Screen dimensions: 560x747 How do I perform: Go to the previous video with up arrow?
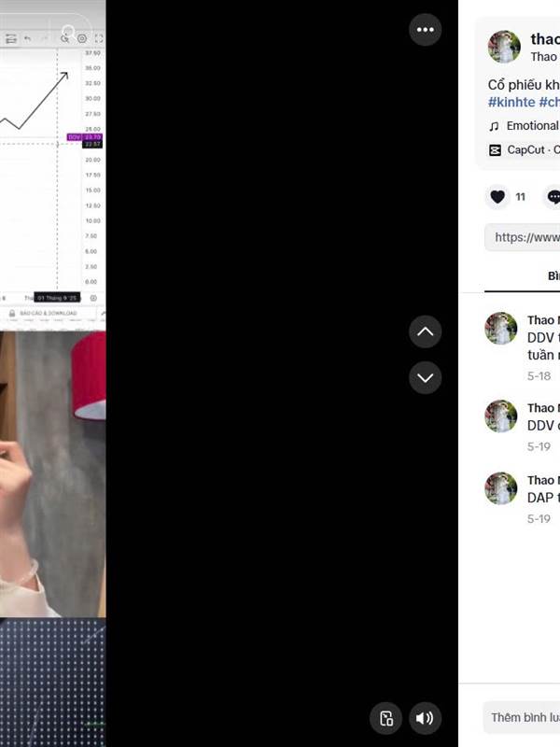coord(425,331)
